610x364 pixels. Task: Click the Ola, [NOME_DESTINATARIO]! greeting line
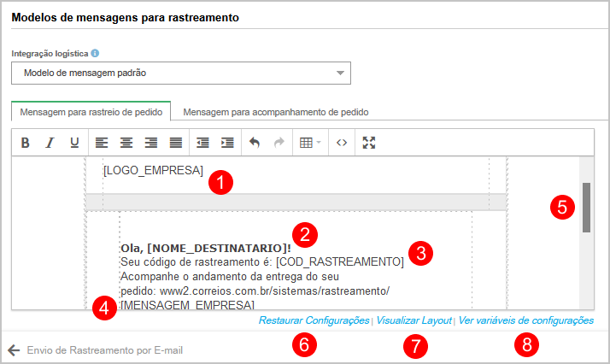click(x=205, y=248)
